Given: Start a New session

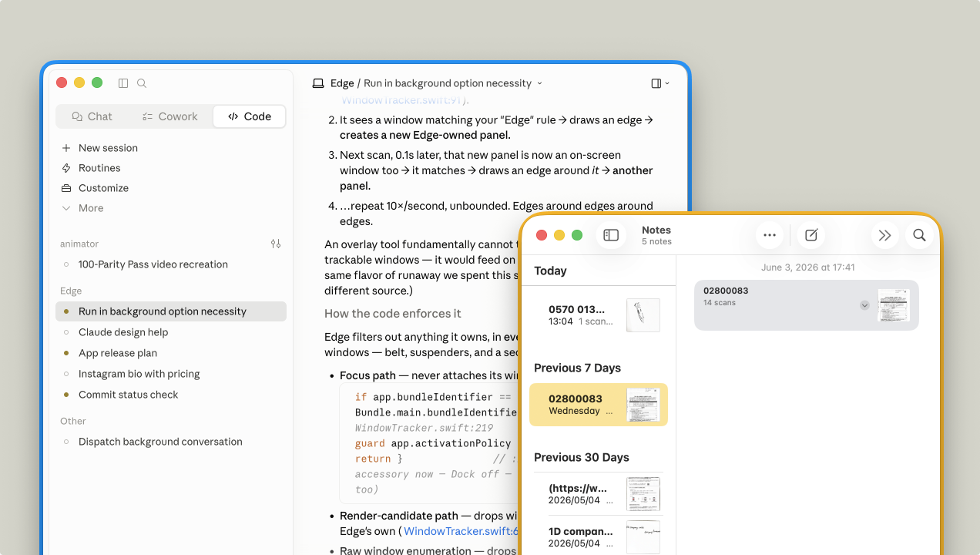Looking at the screenshot, I should [x=108, y=148].
